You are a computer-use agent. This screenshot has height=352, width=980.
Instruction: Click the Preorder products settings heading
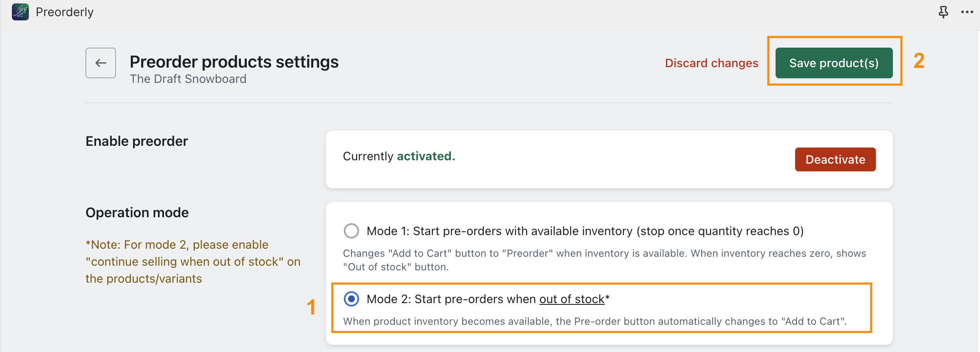234,62
